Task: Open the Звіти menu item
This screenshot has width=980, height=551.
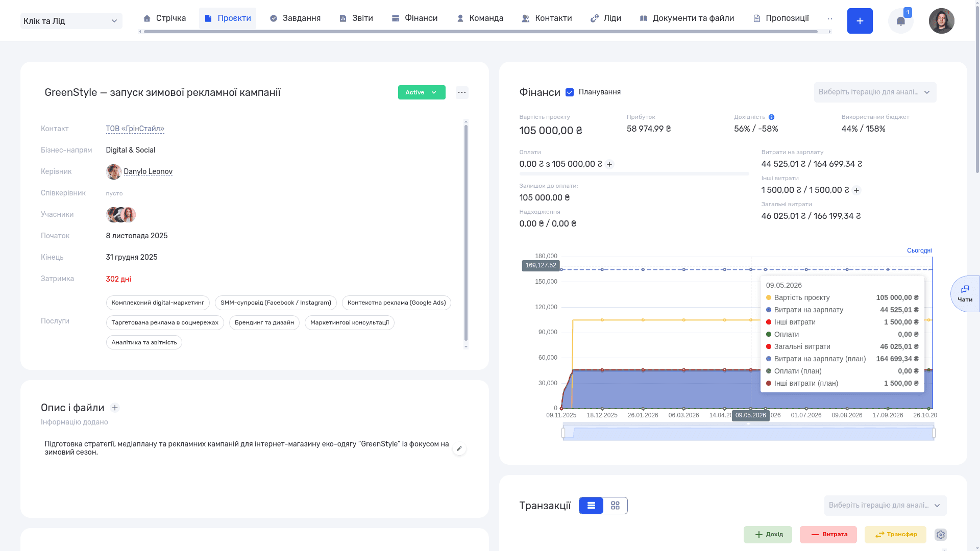Action: [x=356, y=18]
